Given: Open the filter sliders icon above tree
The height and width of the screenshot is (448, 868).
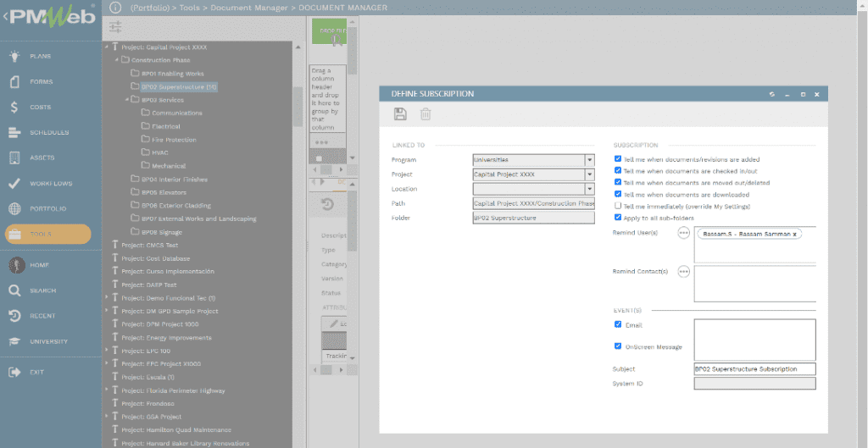Looking at the screenshot, I should pyautogui.click(x=115, y=26).
